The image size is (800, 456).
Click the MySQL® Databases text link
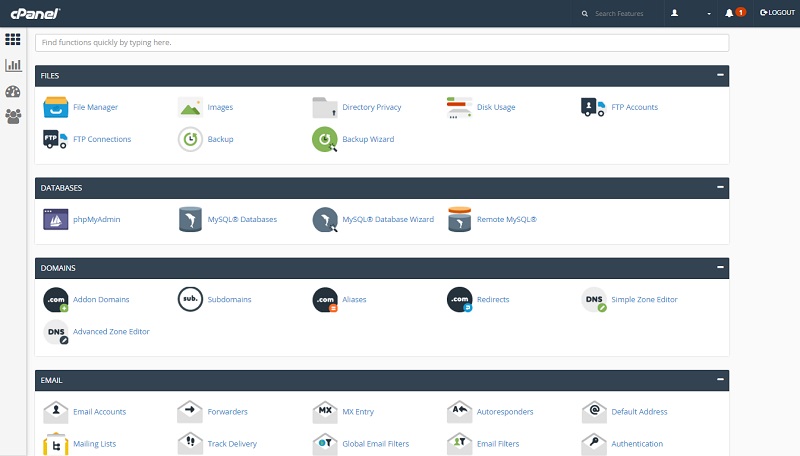[x=242, y=219]
